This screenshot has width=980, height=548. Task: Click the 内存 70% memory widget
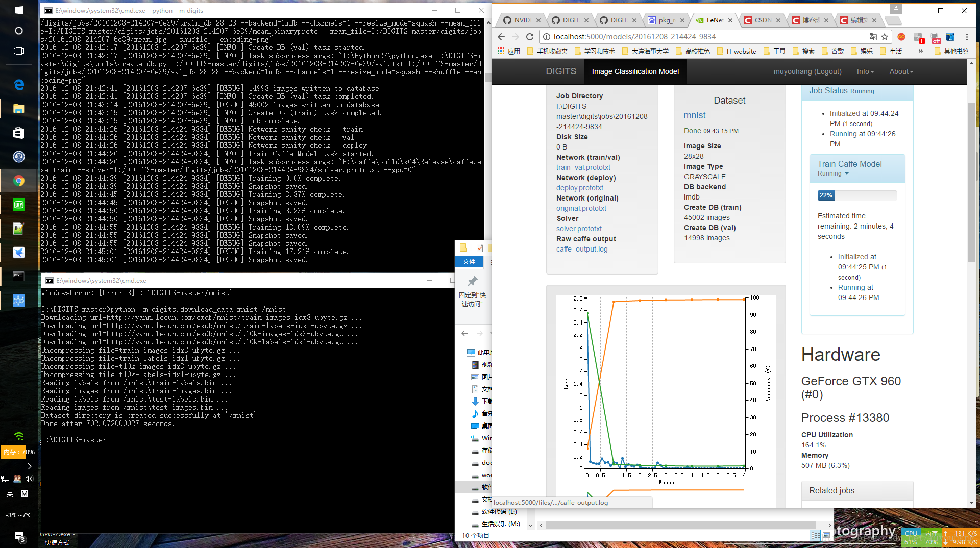click(x=19, y=452)
